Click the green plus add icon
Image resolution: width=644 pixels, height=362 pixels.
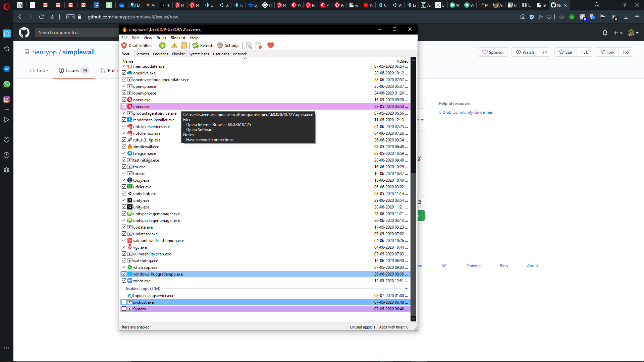click(x=162, y=45)
